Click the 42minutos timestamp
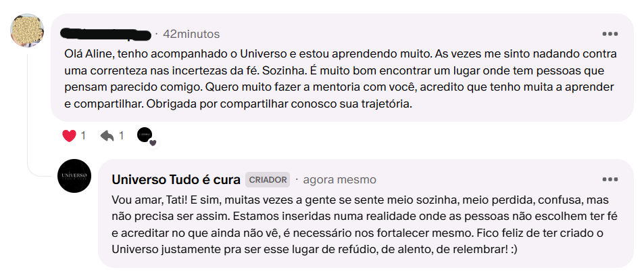Screen dimensions: 644x272 point(191,34)
